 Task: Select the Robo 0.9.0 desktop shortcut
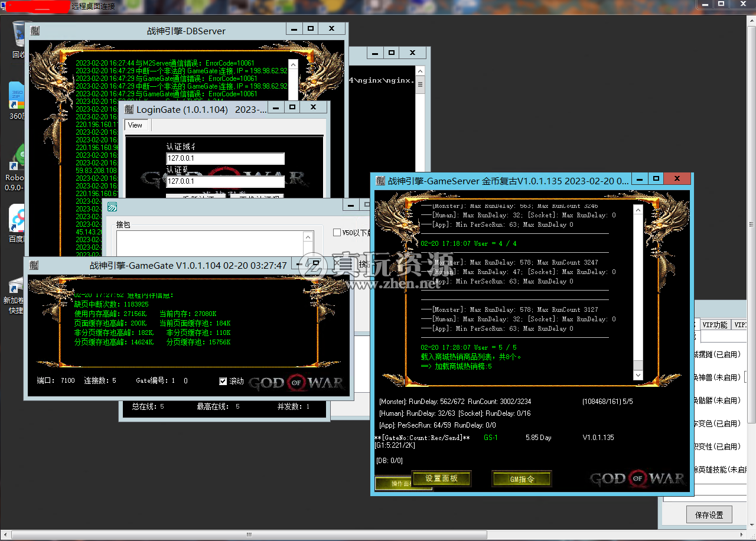pos(15,168)
